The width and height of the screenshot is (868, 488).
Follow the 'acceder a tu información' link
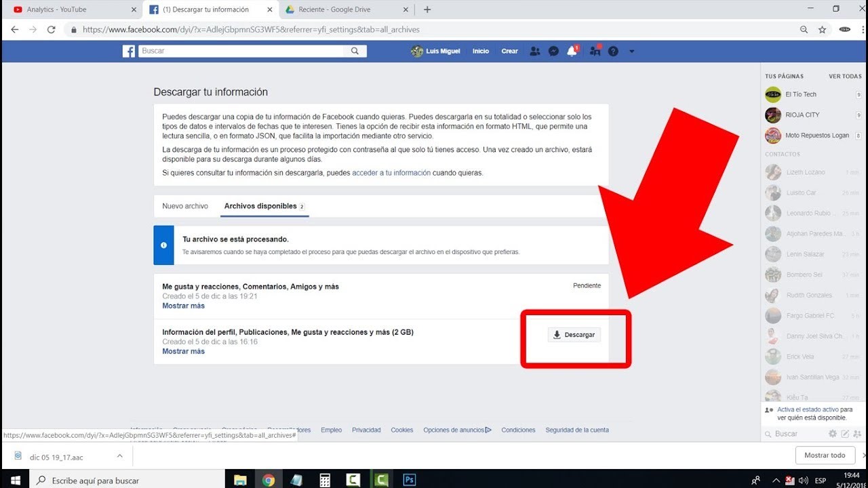pos(389,172)
